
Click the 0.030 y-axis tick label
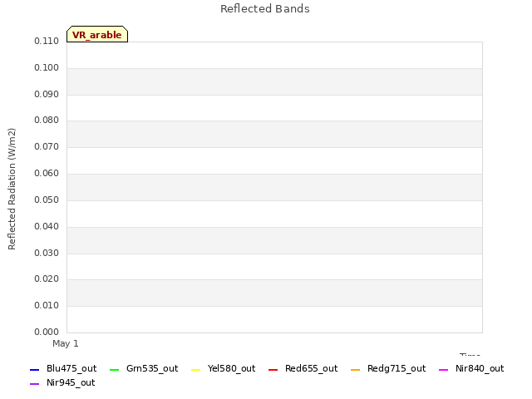point(47,253)
